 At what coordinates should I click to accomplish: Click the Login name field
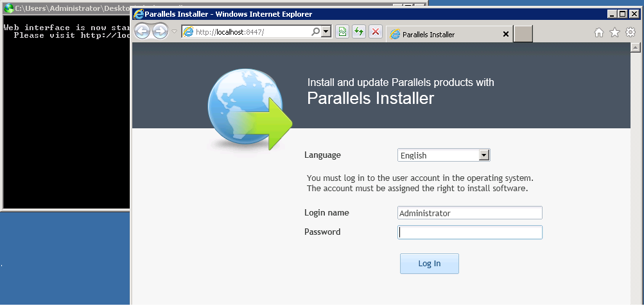(x=470, y=213)
